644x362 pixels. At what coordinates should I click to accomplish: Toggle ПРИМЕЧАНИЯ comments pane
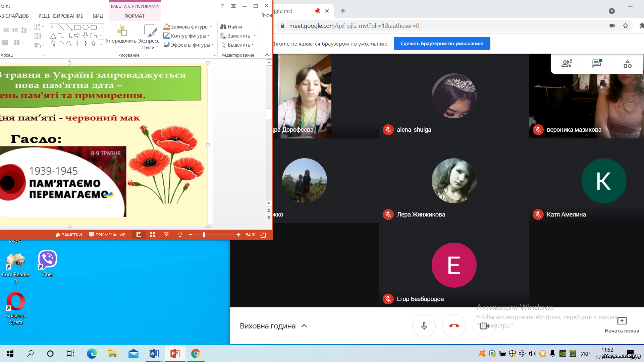[107, 235]
